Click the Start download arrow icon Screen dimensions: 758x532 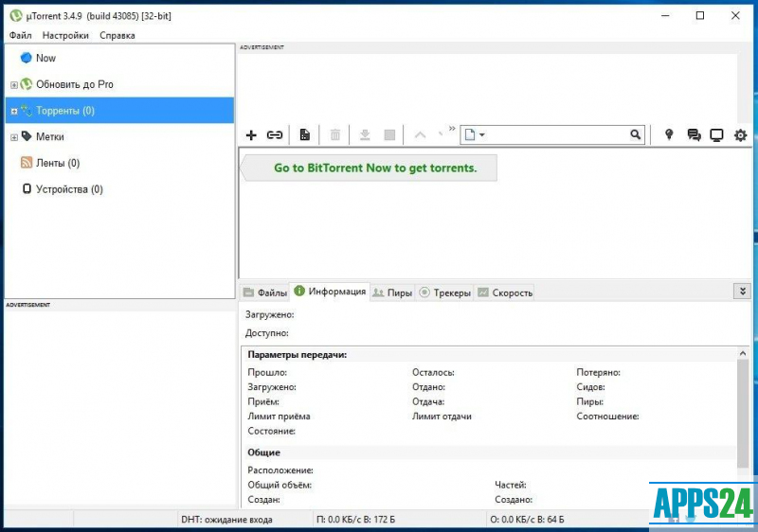coord(365,134)
